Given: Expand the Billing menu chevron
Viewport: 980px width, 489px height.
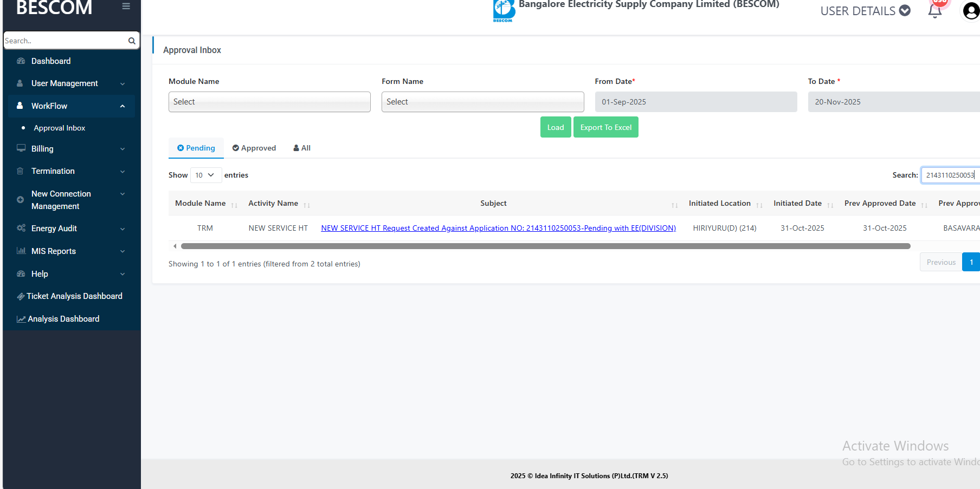Looking at the screenshot, I should tap(122, 149).
